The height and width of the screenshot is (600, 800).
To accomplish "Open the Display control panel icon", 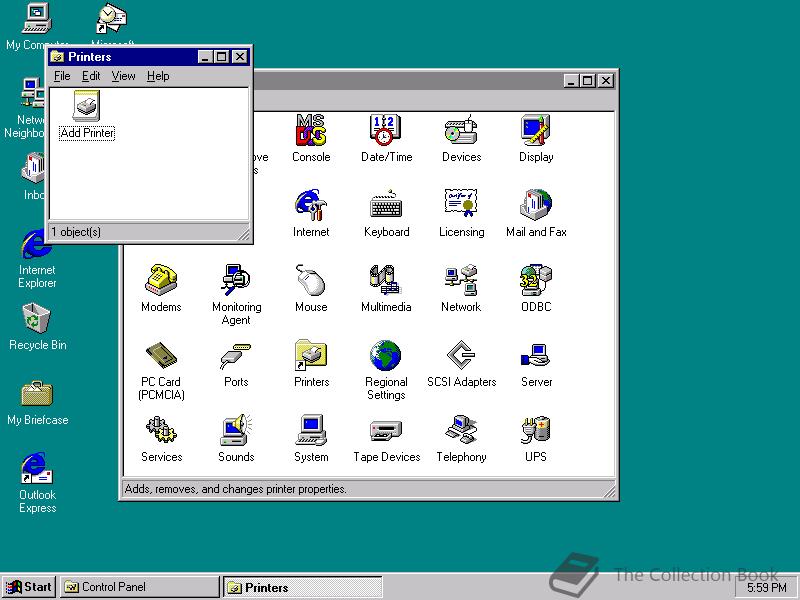I will 536,130.
